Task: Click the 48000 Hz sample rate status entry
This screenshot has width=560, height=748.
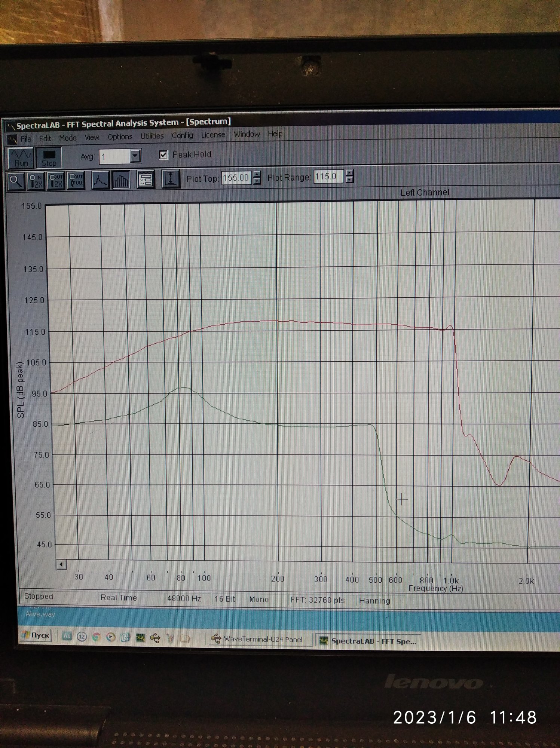Action: (x=184, y=598)
